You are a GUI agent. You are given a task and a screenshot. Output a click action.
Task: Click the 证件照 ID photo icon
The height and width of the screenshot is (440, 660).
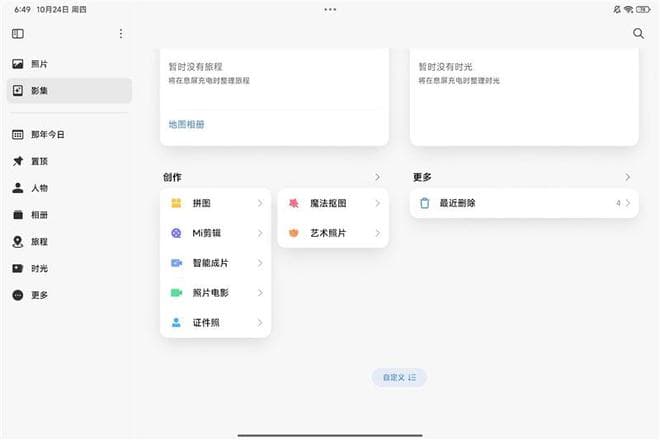pos(176,323)
